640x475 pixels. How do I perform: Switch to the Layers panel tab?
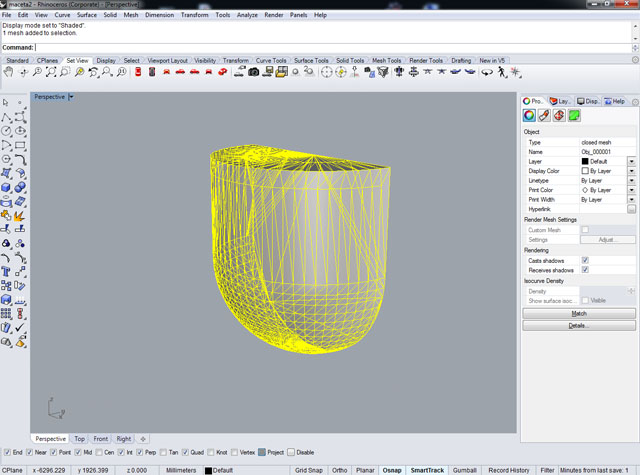(x=560, y=101)
